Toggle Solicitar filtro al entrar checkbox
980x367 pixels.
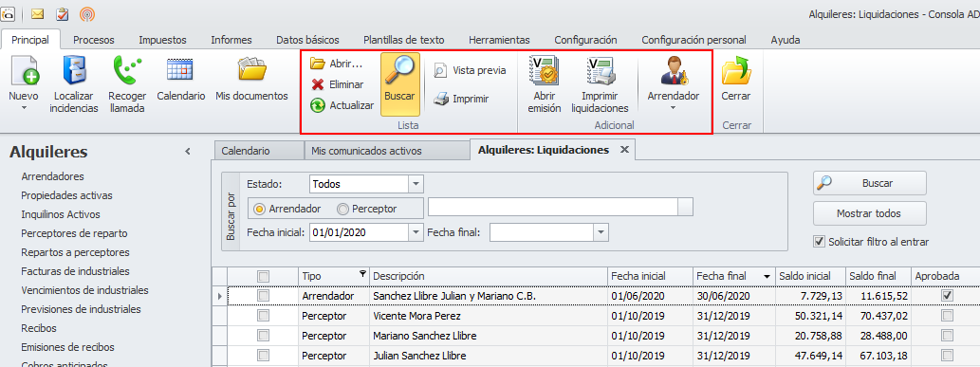click(819, 241)
